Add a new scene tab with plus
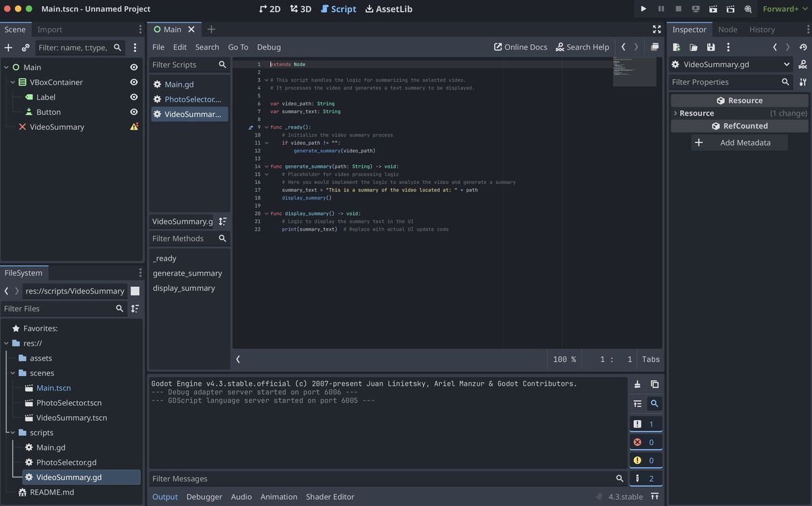The image size is (812, 506). [211, 29]
